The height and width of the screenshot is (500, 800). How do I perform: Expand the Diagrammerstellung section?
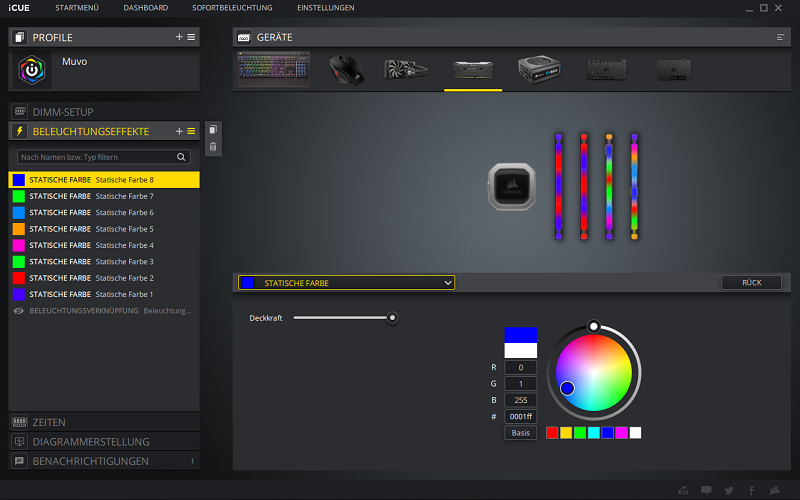point(104,441)
